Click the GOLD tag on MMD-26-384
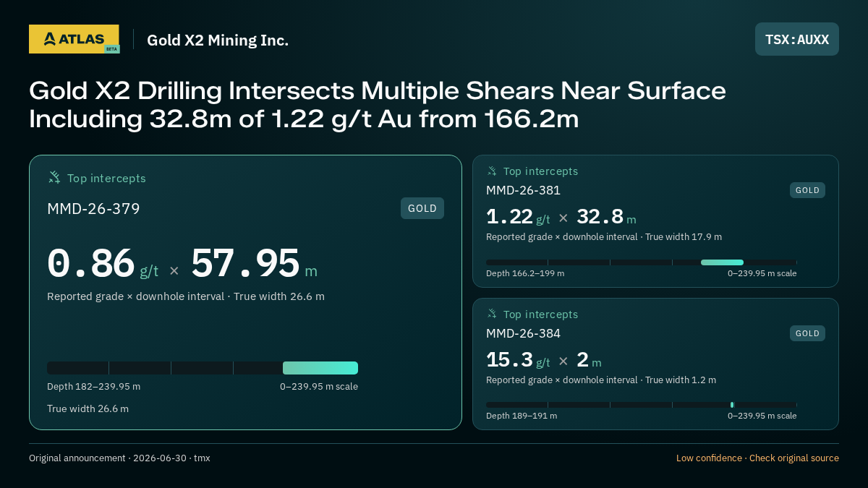This screenshot has height=488, width=868. point(807,333)
